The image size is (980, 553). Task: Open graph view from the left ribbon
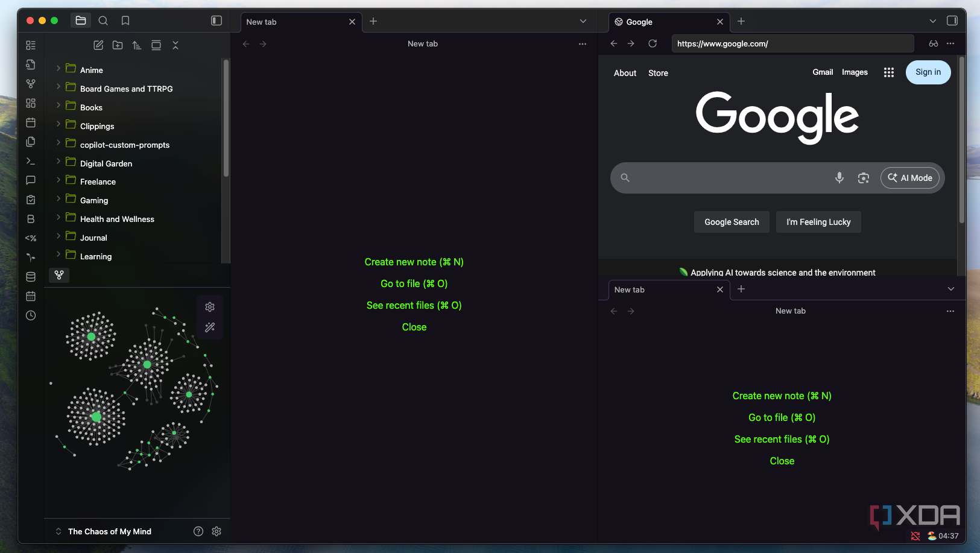click(x=31, y=84)
